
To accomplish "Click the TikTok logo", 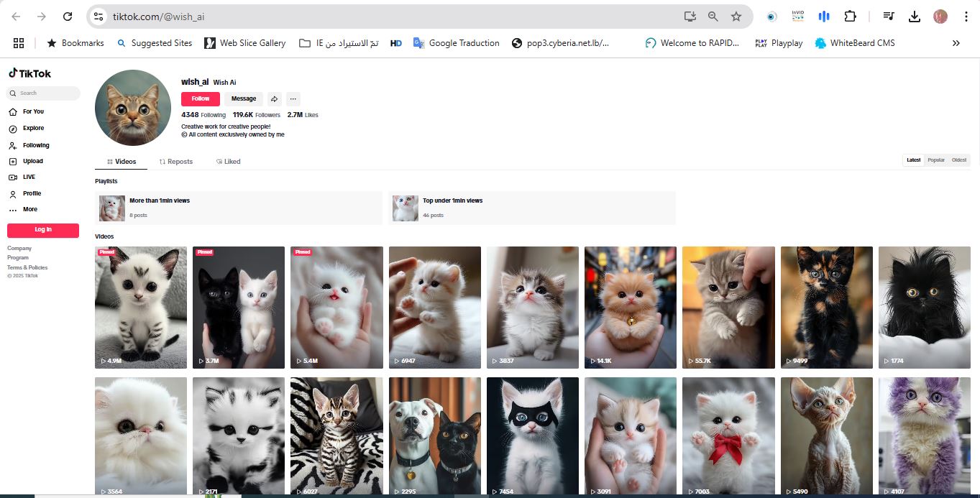I will (x=30, y=73).
